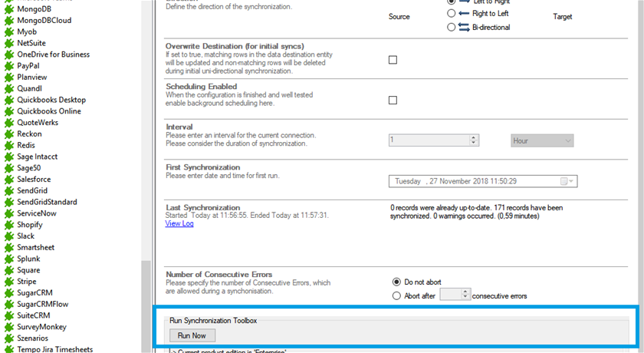Click the Salesforce connector icon
Viewport: 644px width, 353px height.
point(9,180)
